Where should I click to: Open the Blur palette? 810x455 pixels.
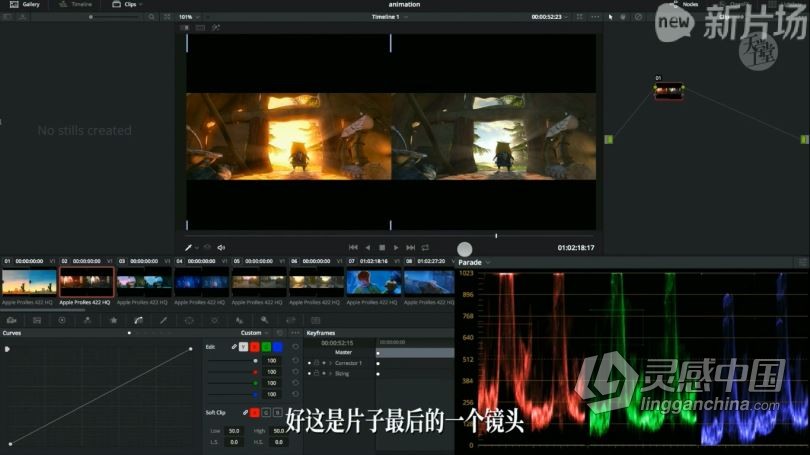pyautogui.click(x=239, y=320)
